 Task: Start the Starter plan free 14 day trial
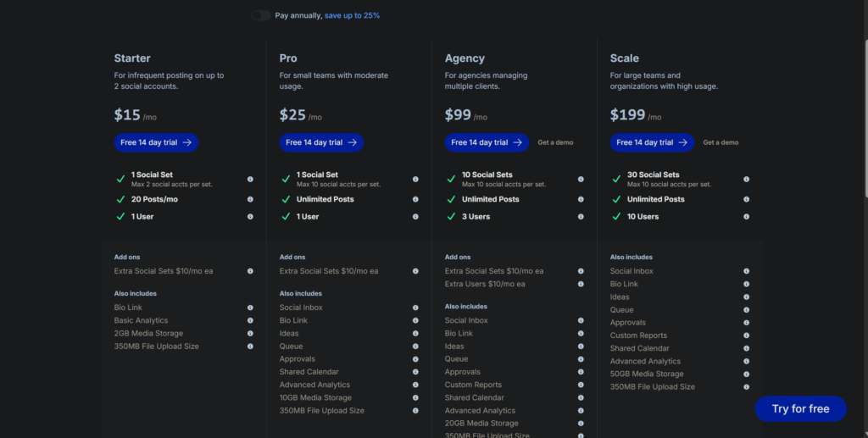pyautogui.click(x=156, y=142)
